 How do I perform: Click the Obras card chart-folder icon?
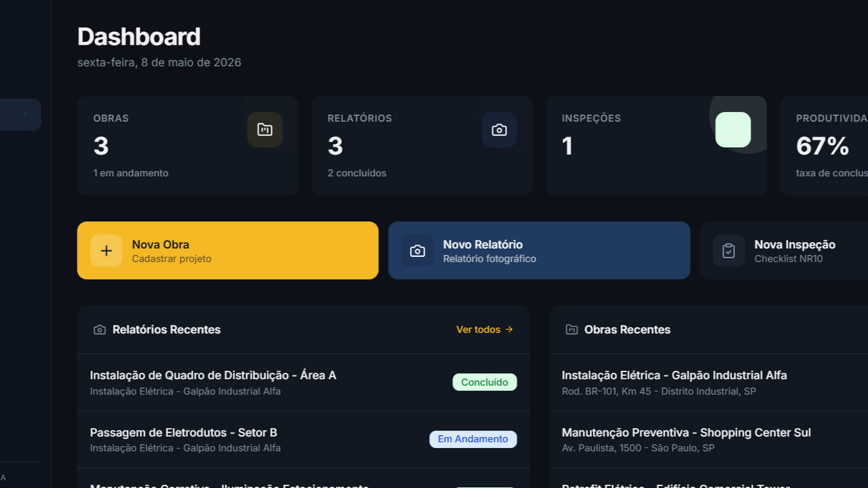pyautogui.click(x=264, y=129)
